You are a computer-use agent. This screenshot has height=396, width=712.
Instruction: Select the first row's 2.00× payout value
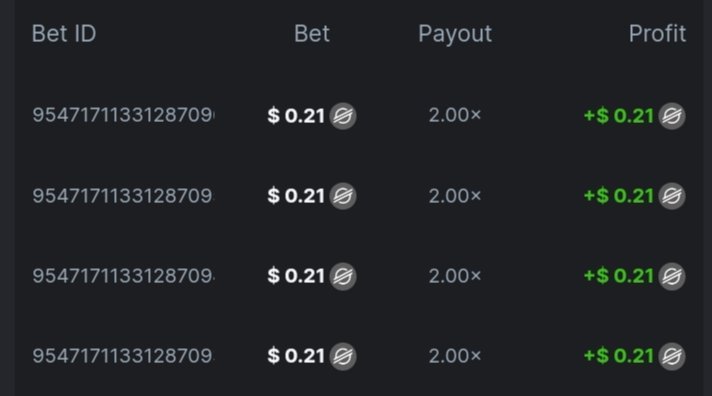click(x=455, y=115)
